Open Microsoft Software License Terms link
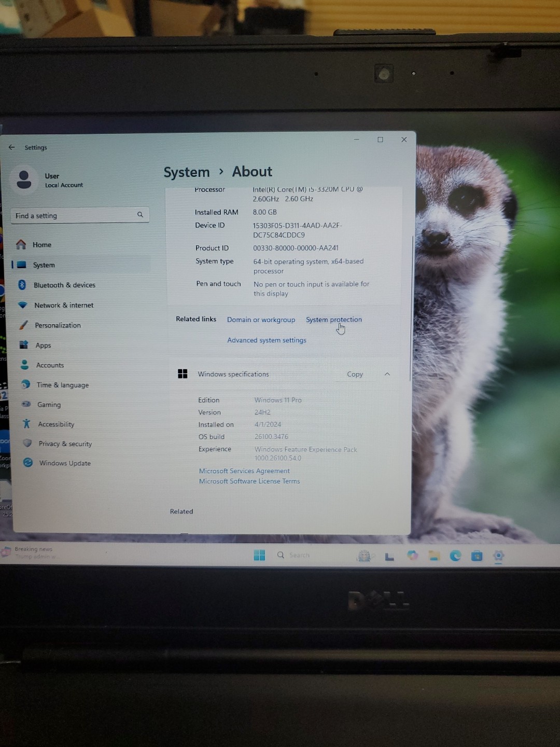560x747 pixels. coord(249,481)
